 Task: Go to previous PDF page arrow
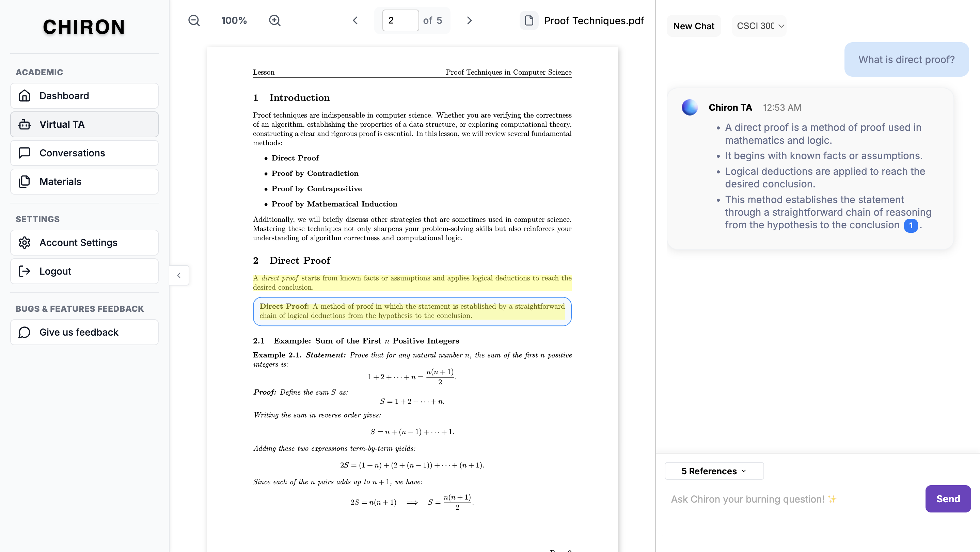(x=355, y=20)
